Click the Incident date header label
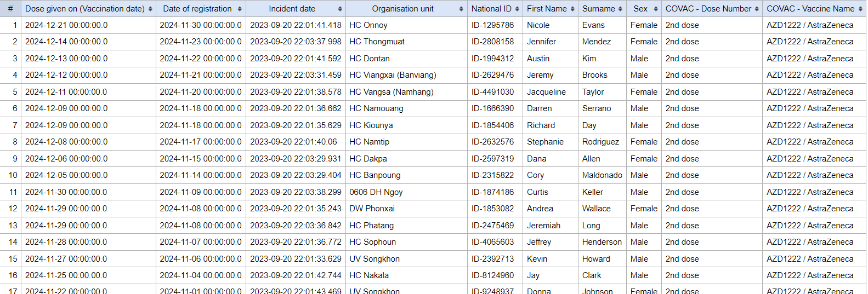 tap(292, 9)
